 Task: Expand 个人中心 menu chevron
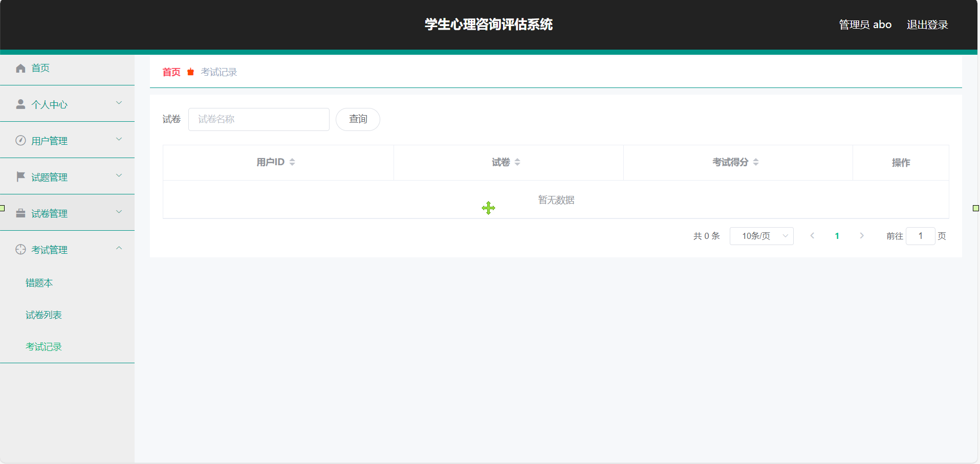(x=119, y=103)
